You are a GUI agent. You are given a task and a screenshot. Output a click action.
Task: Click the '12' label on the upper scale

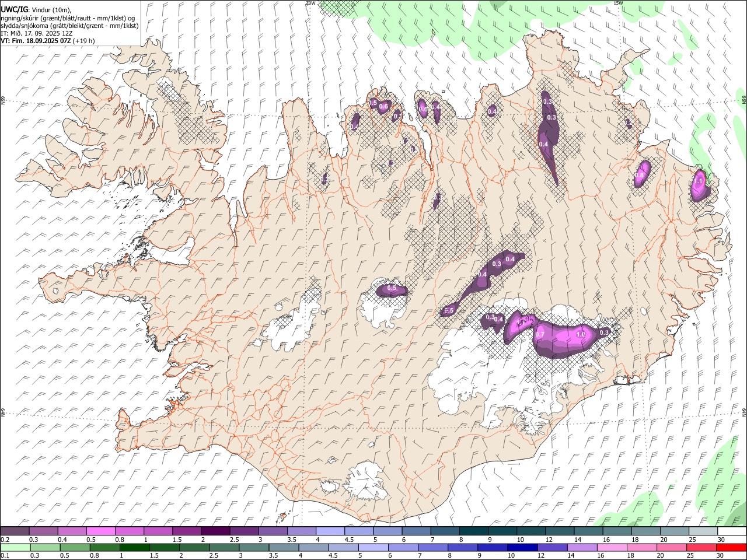[549, 540]
